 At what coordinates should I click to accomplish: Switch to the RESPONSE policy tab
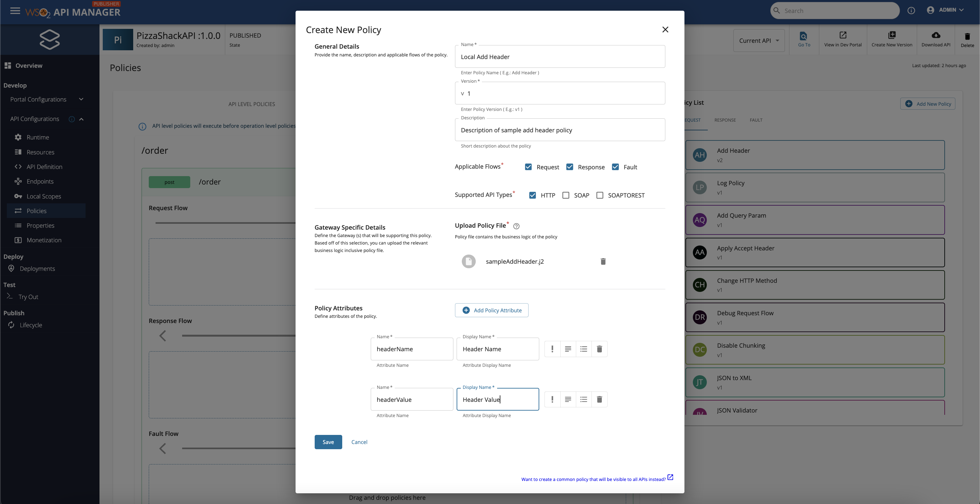pyautogui.click(x=725, y=120)
